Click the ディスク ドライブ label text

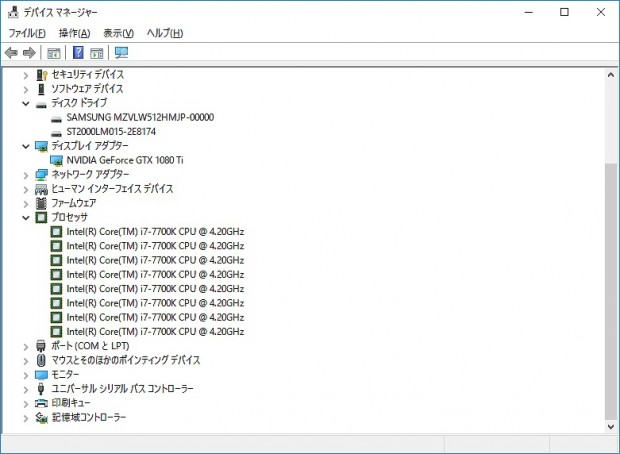click(x=79, y=103)
